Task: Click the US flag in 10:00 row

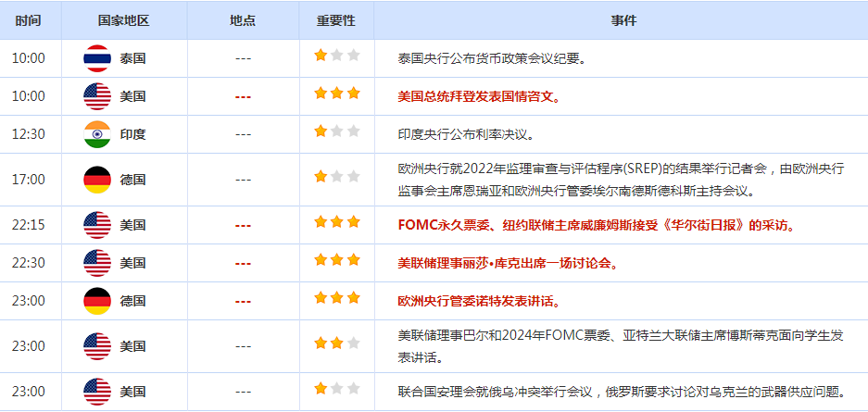Action: [x=97, y=96]
